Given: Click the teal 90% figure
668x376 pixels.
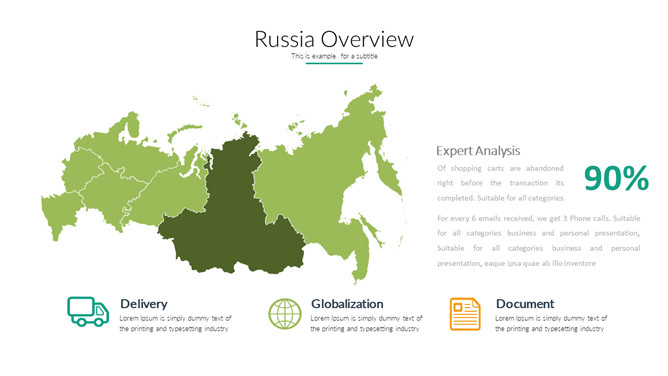Looking at the screenshot, I should click(x=616, y=178).
